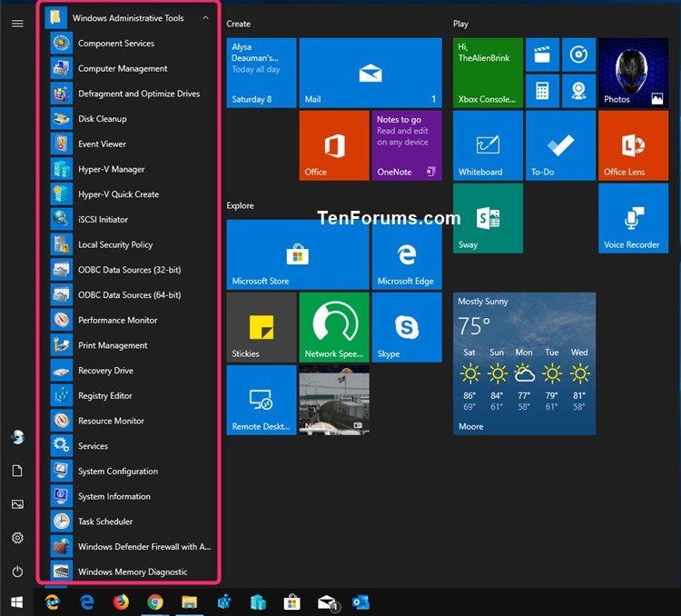Open Documents icon in Start sidebar
The height and width of the screenshot is (616, 681).
[x=17, y=471]
